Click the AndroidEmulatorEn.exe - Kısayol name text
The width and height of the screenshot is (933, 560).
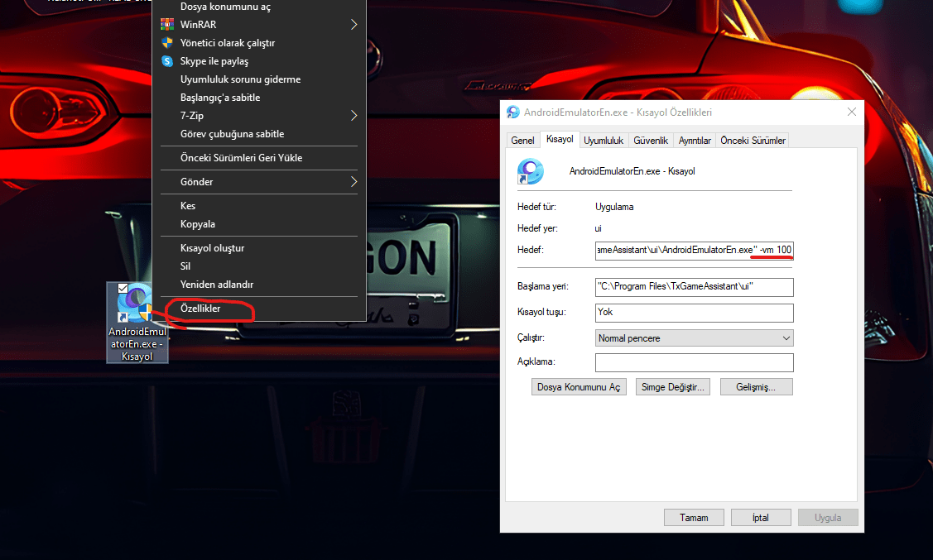(x=632, y=171)
